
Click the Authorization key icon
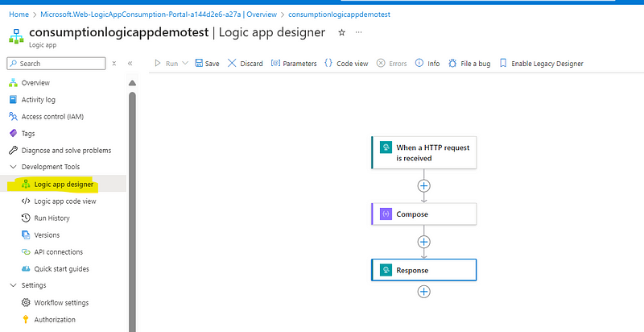26,319
